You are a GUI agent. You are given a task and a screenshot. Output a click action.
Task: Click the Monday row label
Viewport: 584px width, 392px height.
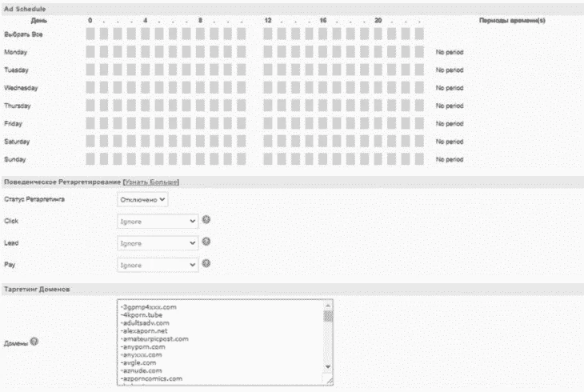[16, 52]
